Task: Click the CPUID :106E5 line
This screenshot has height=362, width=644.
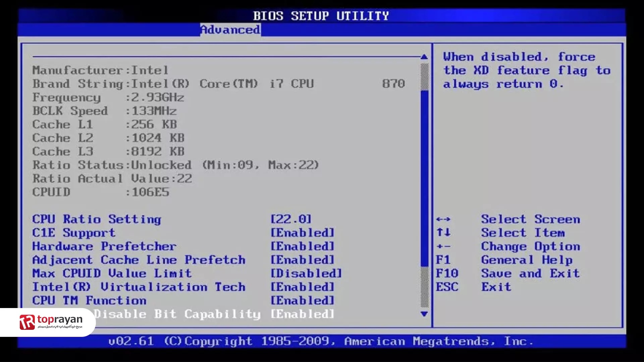Action: pyautogui.click(x=101, y=192)
